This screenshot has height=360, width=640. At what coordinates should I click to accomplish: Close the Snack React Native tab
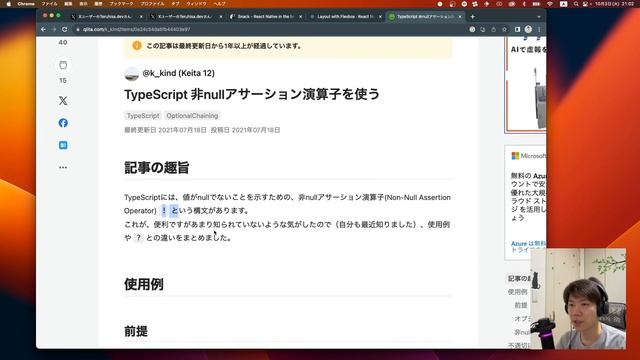300,17
